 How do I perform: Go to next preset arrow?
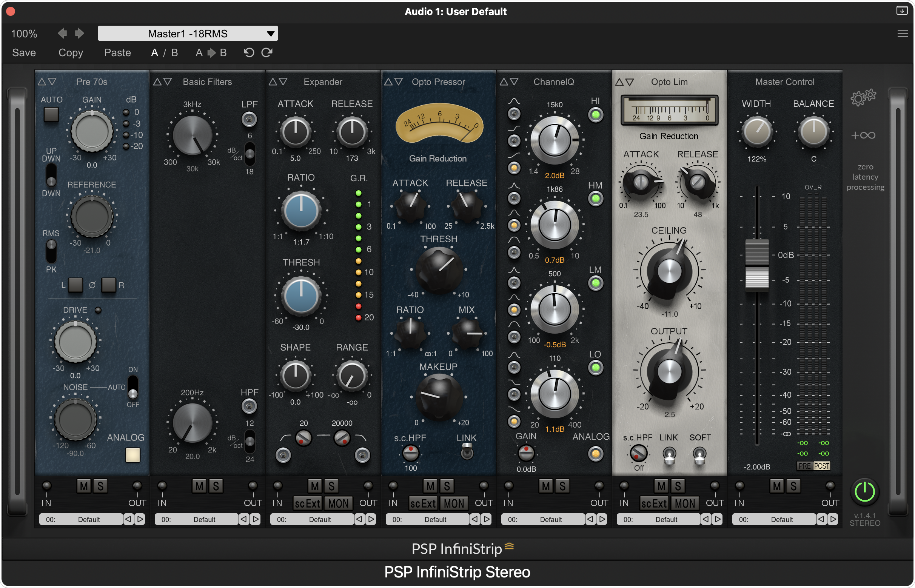tap(79, 34)
